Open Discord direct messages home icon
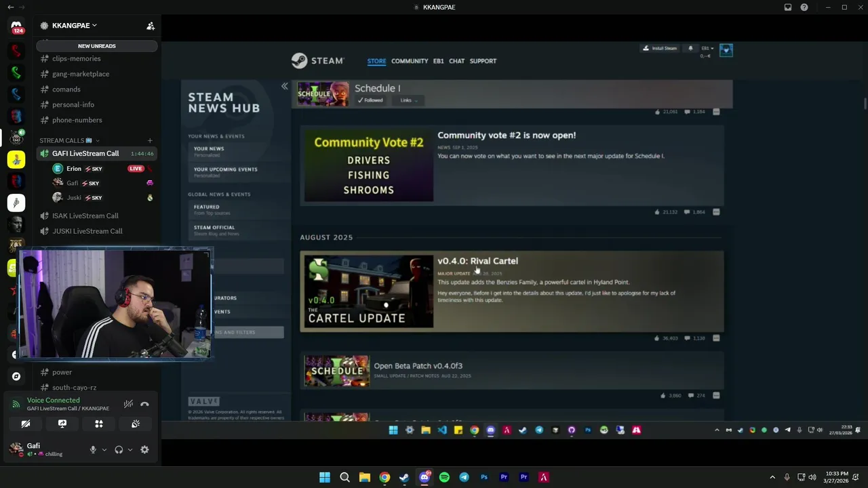Viewport: 868px width, 488px height. (16, 26)
